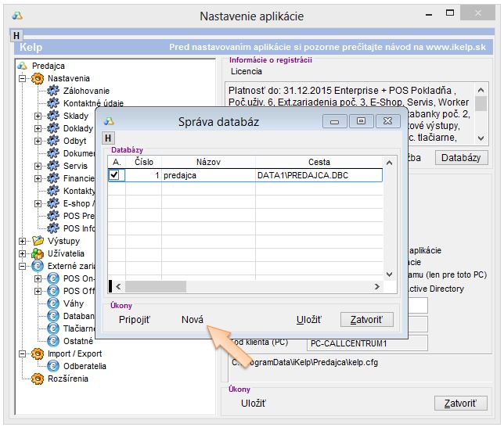Click the Nová button to create database
This screenshot has height=427, width=504.
click(192, 320)
